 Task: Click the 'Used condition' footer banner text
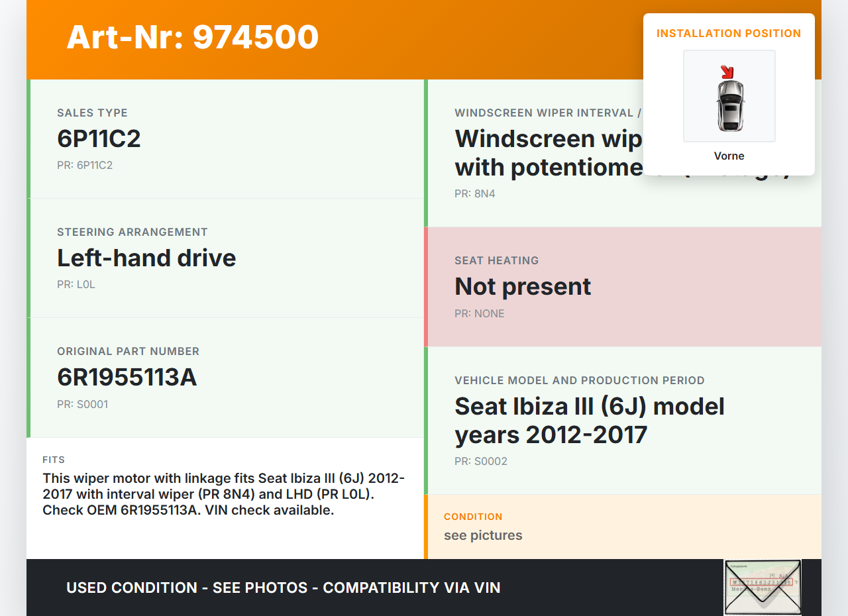coord(283,588)
